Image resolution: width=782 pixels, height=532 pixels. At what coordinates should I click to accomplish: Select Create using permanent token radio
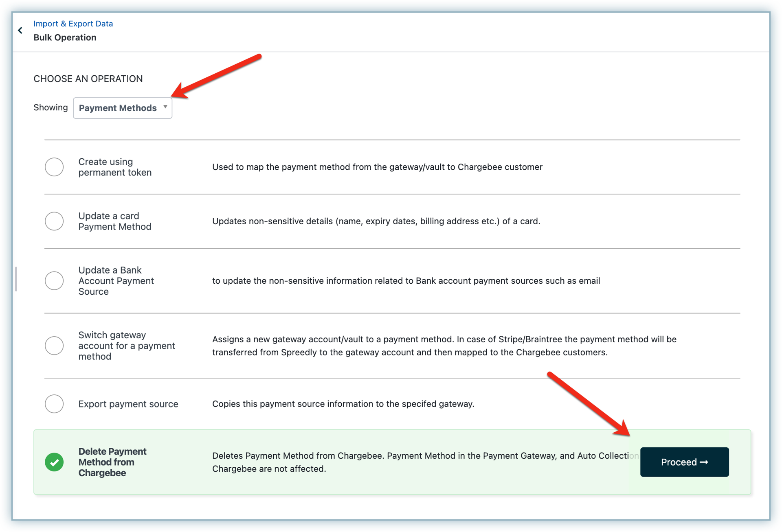[x=54, y=167]
